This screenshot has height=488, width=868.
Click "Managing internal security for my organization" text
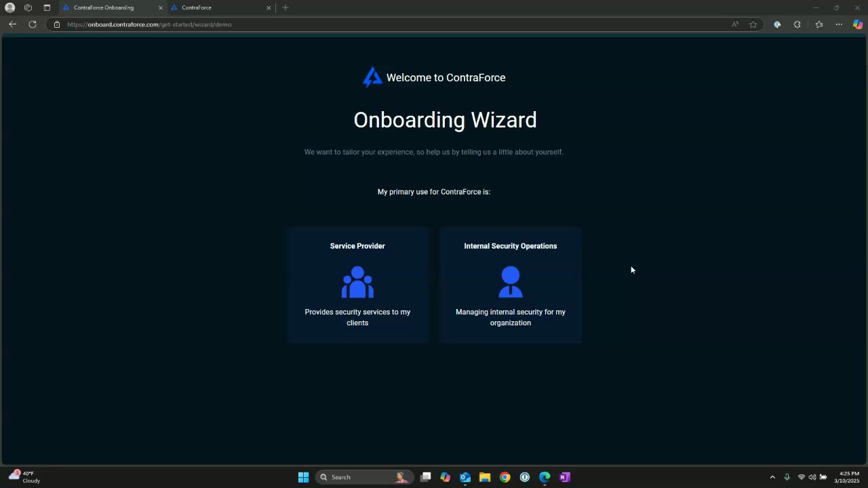tap(510, 317)
